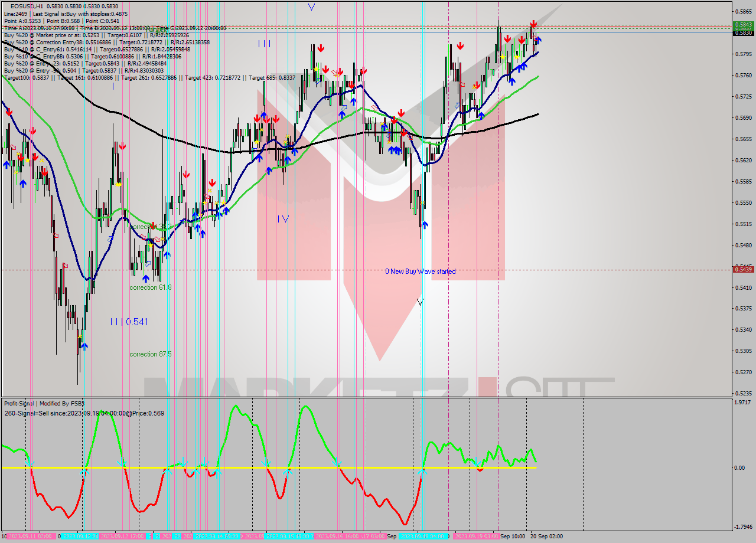Image resolution: width=756 pixels, height=543 pixels.
Task: Click the 0.5340 price axis value
Action: click(743, 330)
